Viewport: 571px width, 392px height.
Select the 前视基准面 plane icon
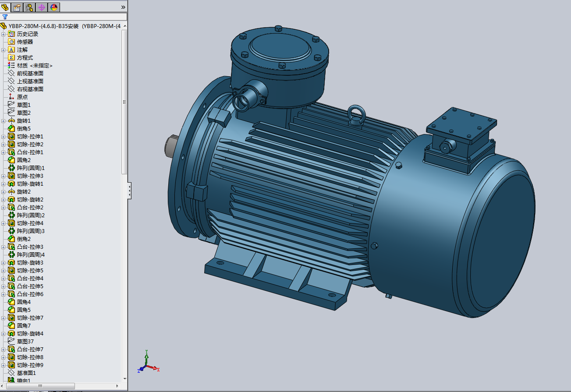click(12, 73)
